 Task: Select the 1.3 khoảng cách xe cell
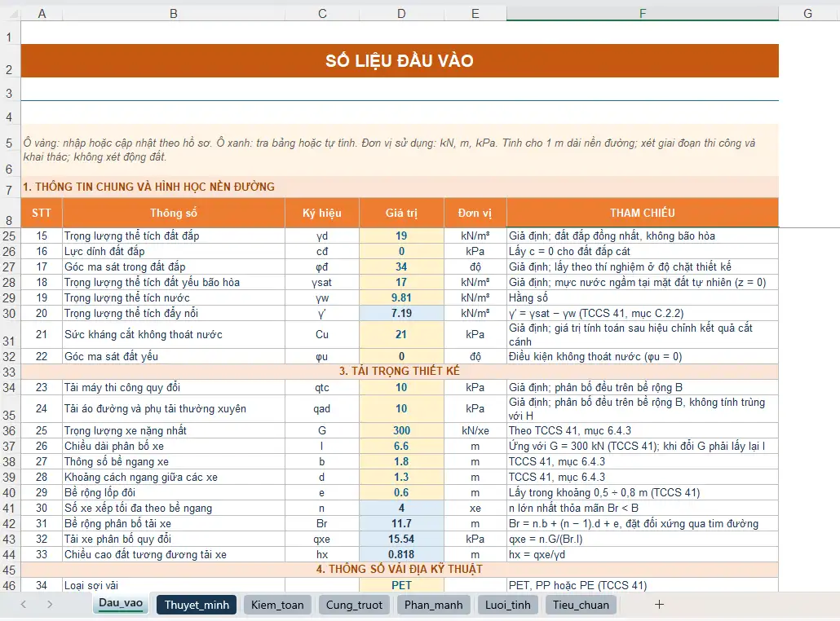tap(401, 478)
